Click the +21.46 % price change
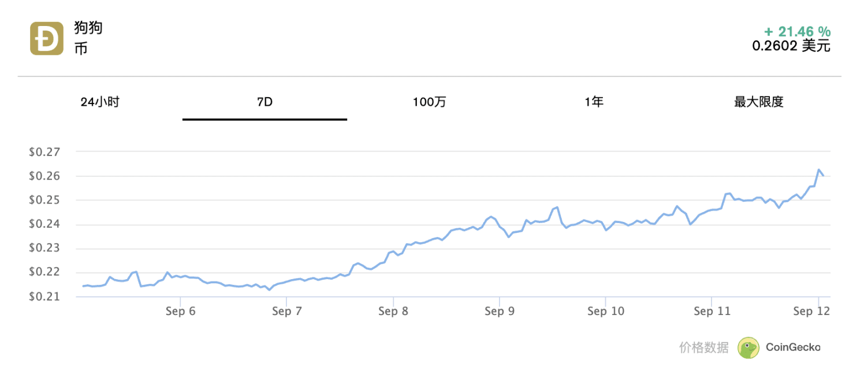 [797, 31]
